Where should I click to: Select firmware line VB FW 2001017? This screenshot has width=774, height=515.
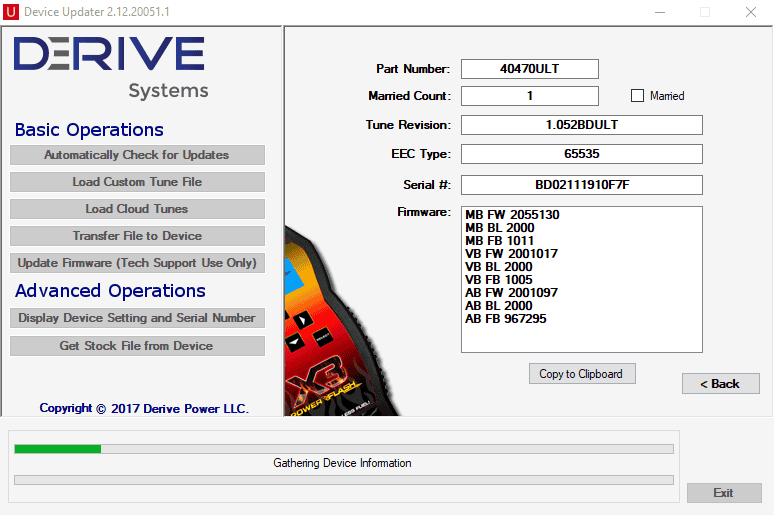pos(511,254)
